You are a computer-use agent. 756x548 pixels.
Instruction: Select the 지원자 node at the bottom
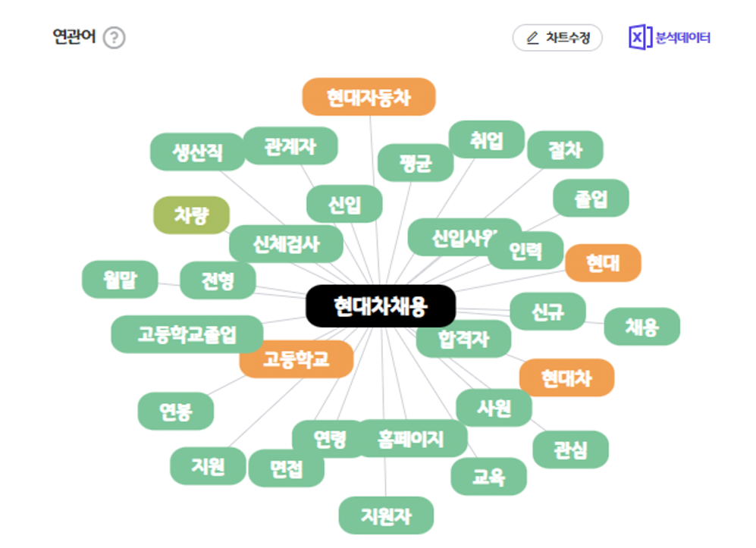pos(386,515)
